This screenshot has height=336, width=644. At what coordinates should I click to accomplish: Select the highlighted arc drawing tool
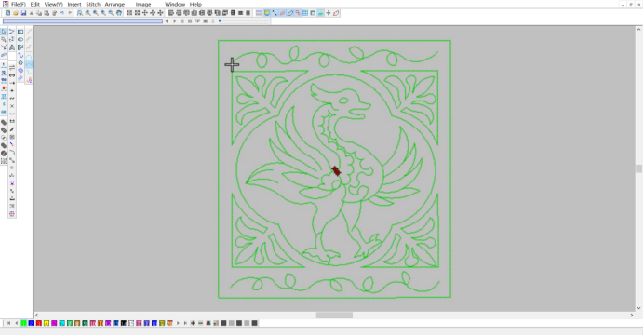coord(29,64)
